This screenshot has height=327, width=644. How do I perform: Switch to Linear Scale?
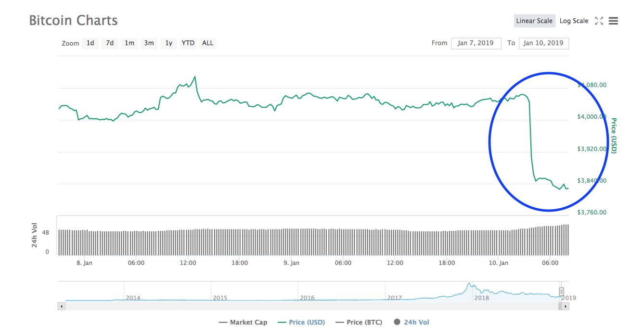pyautogui.click(x=534, y=21)
